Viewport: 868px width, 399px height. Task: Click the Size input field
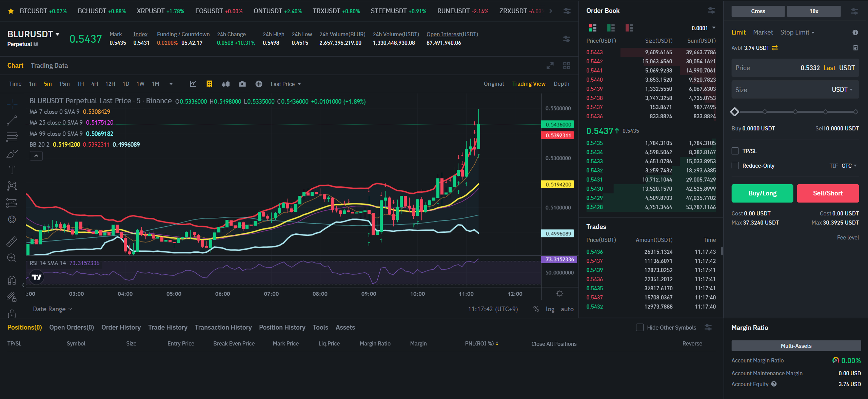tap(795, 89)
